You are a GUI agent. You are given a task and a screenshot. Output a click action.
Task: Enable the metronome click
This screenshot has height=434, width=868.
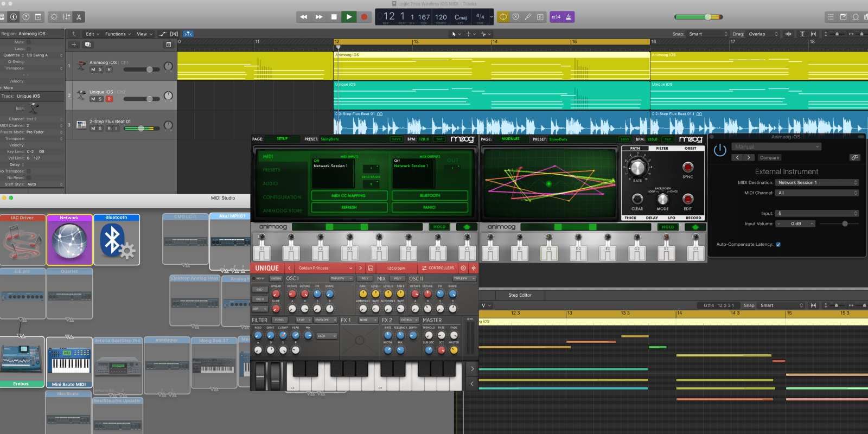coord(568,17)
